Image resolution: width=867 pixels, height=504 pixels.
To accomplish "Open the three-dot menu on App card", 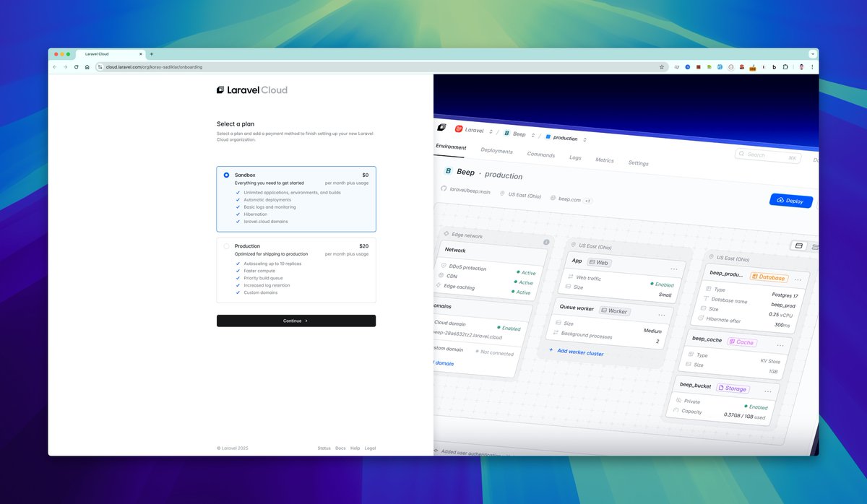I will [673, 269].
